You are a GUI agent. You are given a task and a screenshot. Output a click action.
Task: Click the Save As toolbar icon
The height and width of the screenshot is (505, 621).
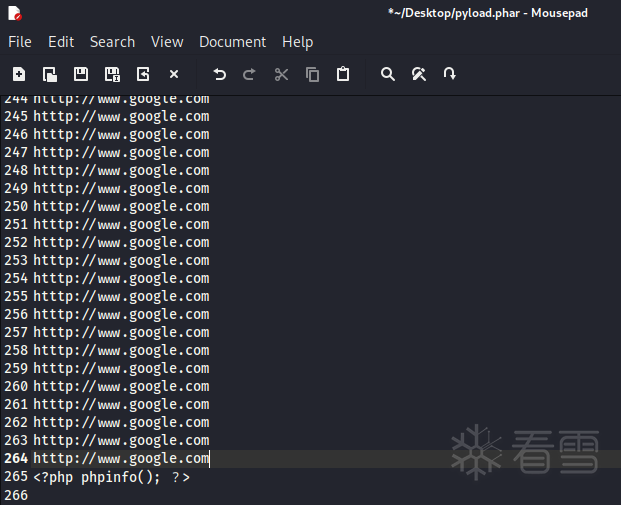tap(112, 74)
